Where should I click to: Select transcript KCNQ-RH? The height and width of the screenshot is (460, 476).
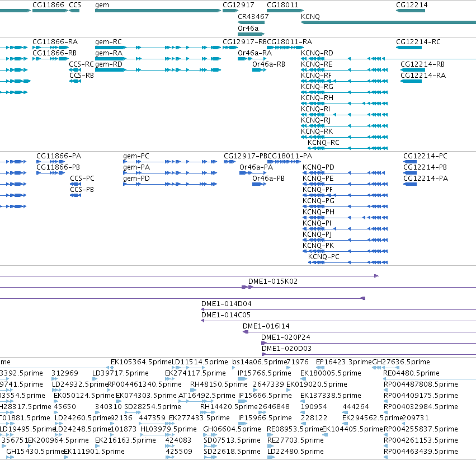(x=344, y=104)
